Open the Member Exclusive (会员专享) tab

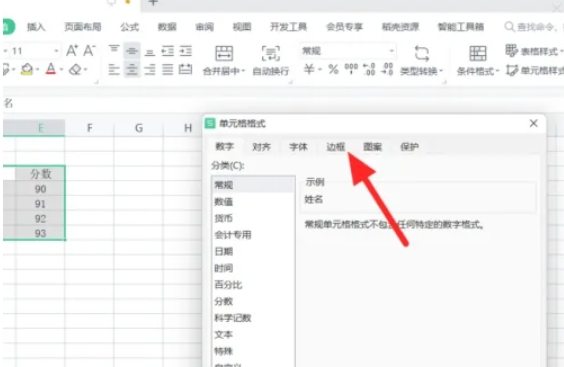[x=345, y=27]
